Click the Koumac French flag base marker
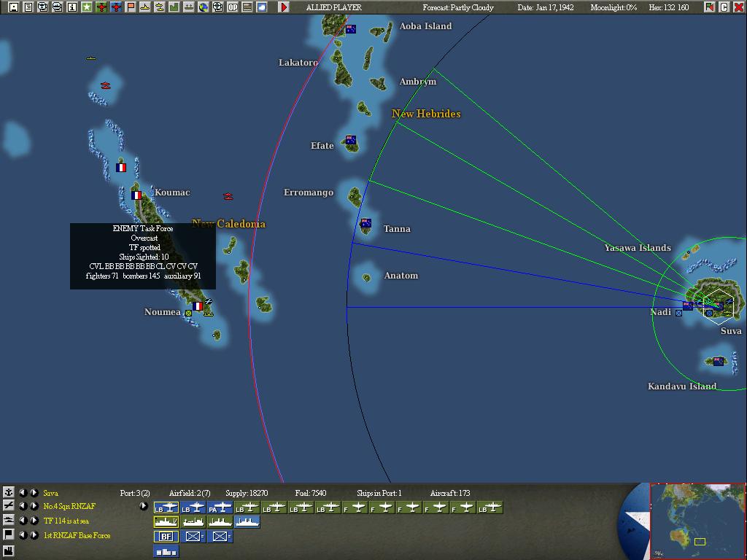 (136, 195)
